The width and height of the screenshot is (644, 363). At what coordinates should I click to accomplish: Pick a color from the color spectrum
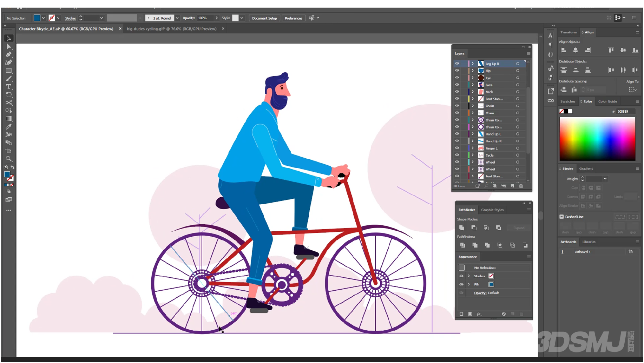point(597,139)
